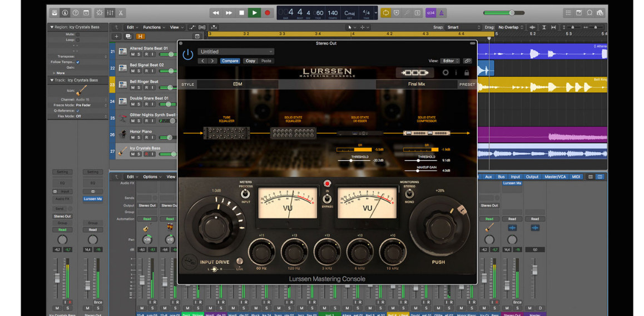The height and width of the screenshot is (316, 644).
Task: Open the Lurssen plugin settings gear
Action: pos(445,73)
